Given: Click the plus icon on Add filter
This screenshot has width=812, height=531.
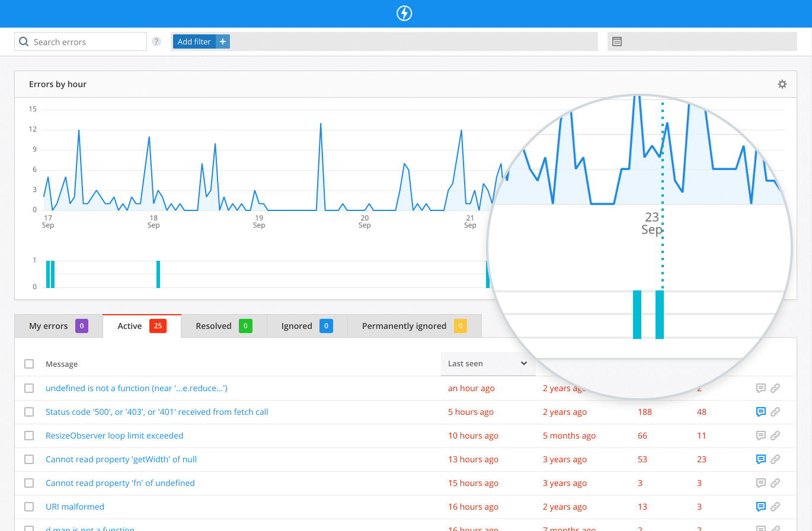Looking at the screenshot, I should (x=223, y=41).
